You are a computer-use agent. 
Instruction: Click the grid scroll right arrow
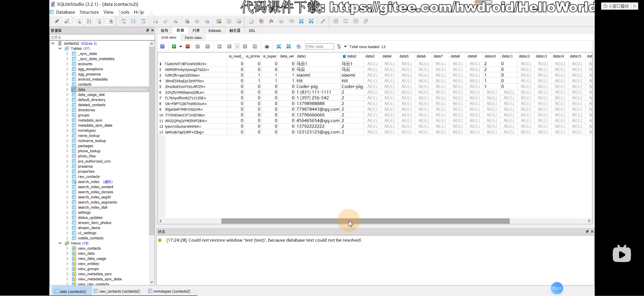pos(589,221)
